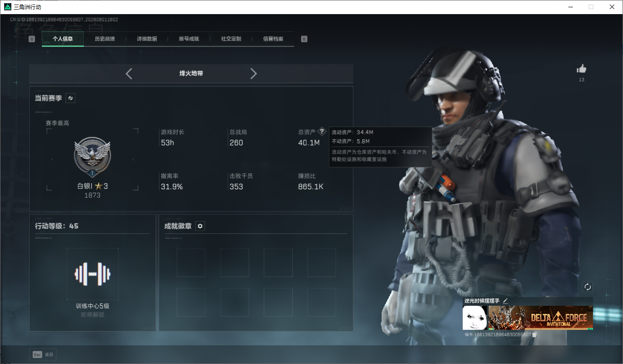Click the 游戏时长 value 53h

coord(168,142)
